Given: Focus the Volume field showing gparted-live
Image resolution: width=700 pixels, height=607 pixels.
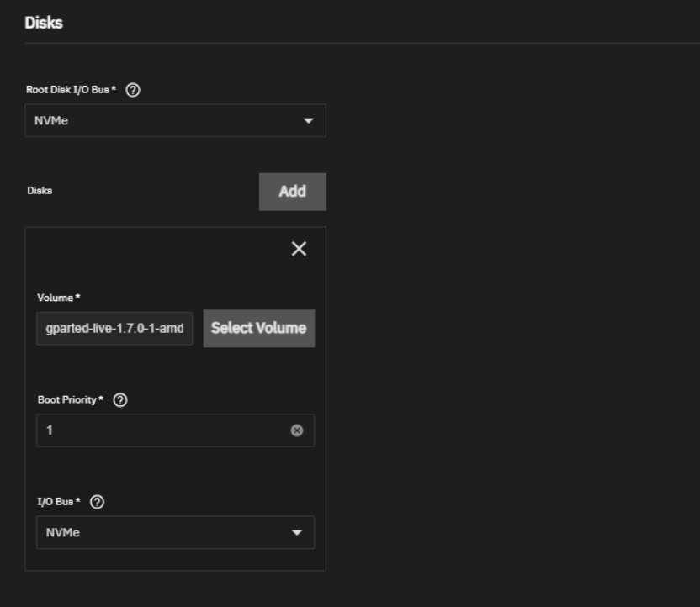Looking at the screenshot, I should [114, 329].
